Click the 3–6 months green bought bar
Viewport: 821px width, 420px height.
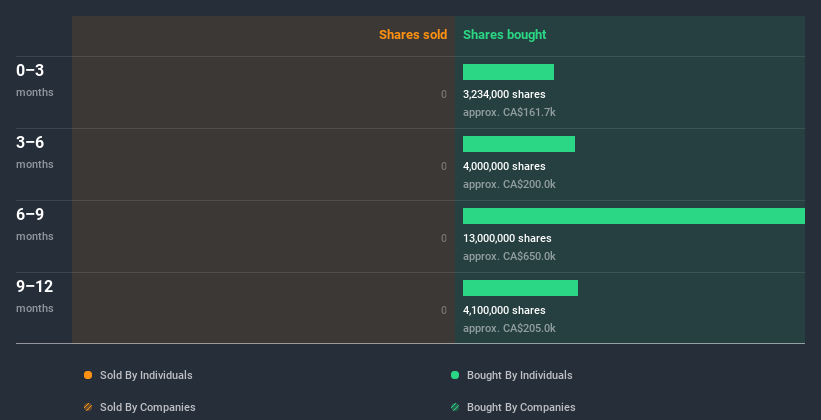tap(519, 144)
